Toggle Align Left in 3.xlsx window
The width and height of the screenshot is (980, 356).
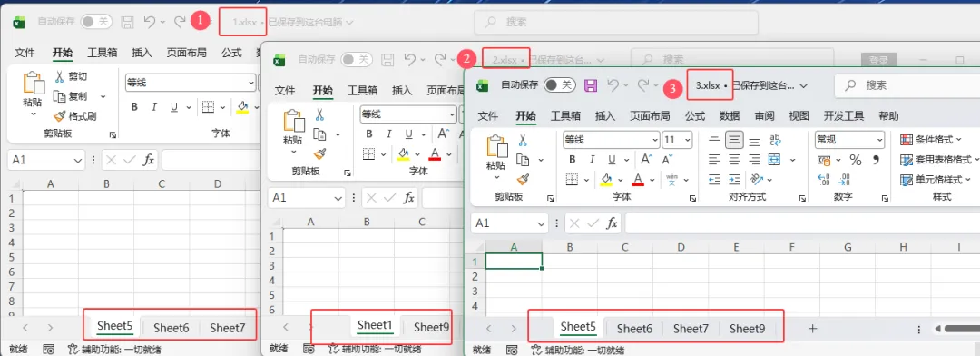pyautogui.click(x=714, y=160)
